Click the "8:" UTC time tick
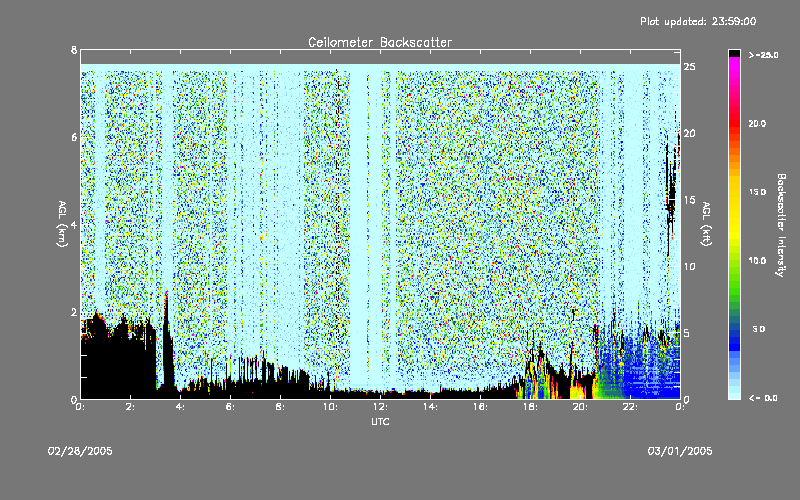 click(281, 407)
